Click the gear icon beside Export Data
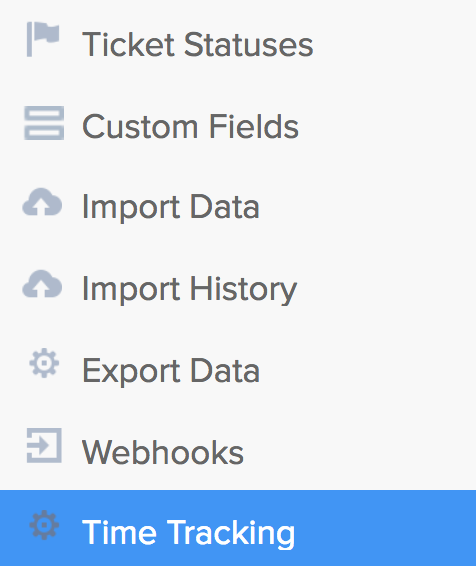The width and height of the screenshot is (476, 566). coord(44,363)
